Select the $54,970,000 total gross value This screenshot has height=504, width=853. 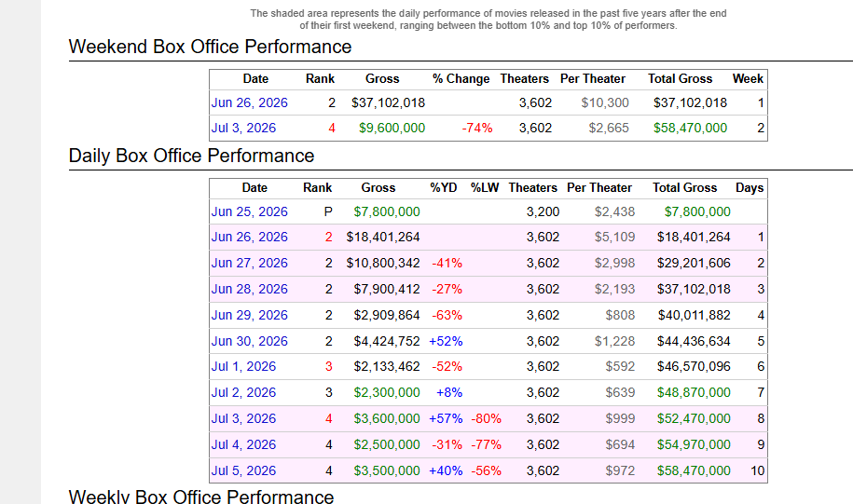coord(694,444)
